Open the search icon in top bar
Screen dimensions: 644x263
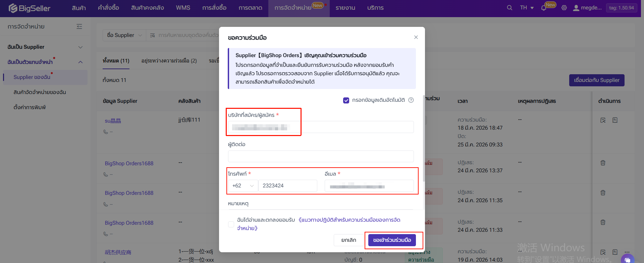[x=509, y=8]
